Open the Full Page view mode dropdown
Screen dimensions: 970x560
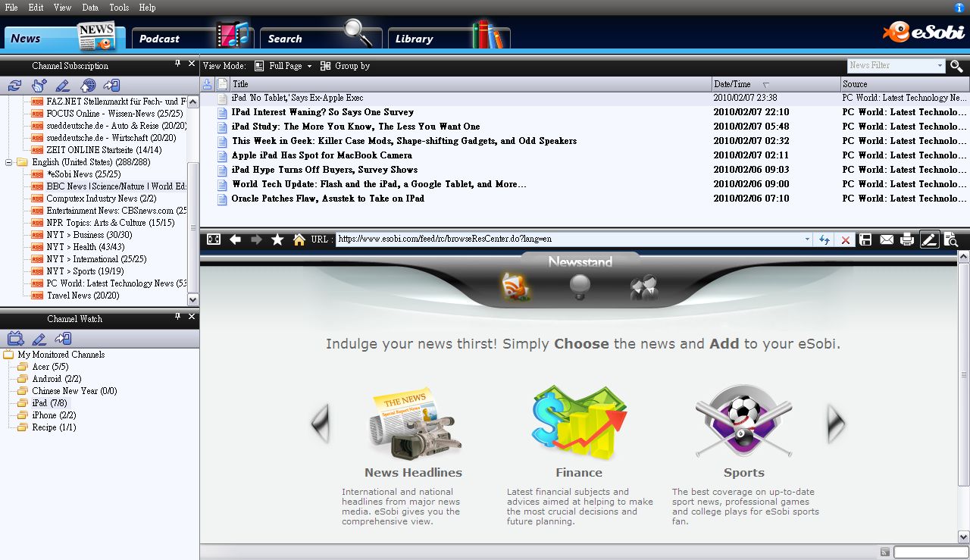tap(283, 66)
